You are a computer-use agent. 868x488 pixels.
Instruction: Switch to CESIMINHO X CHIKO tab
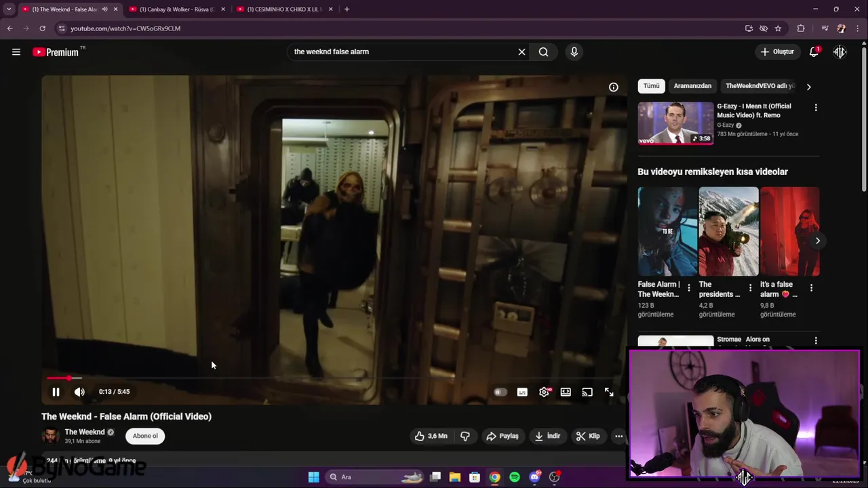click(x=283, y=9)
